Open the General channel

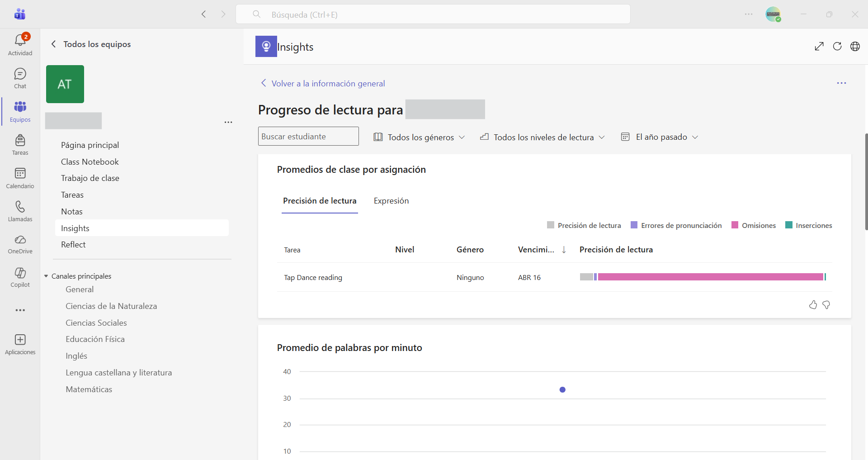[80, 289]
